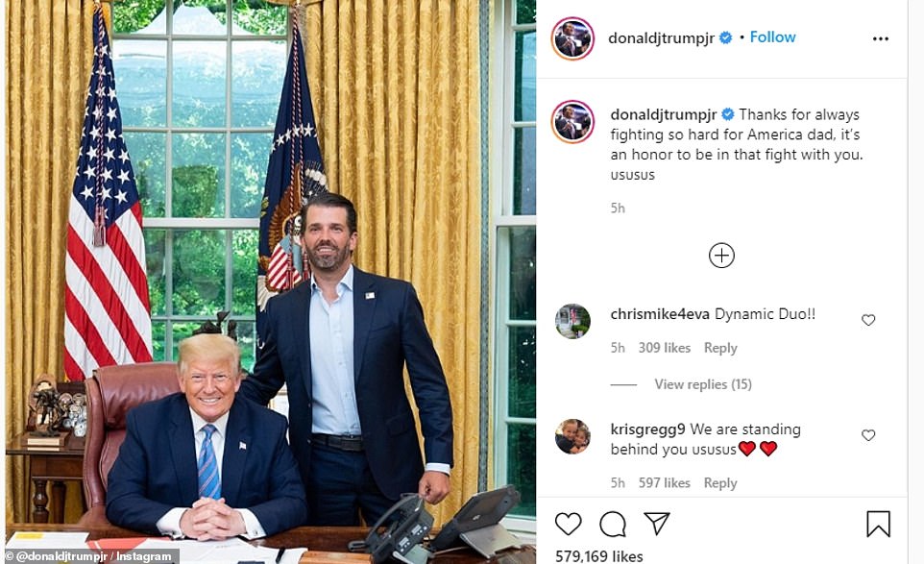Save post with bookmark icon
This screenshot has width=924, height=564.
878,524
